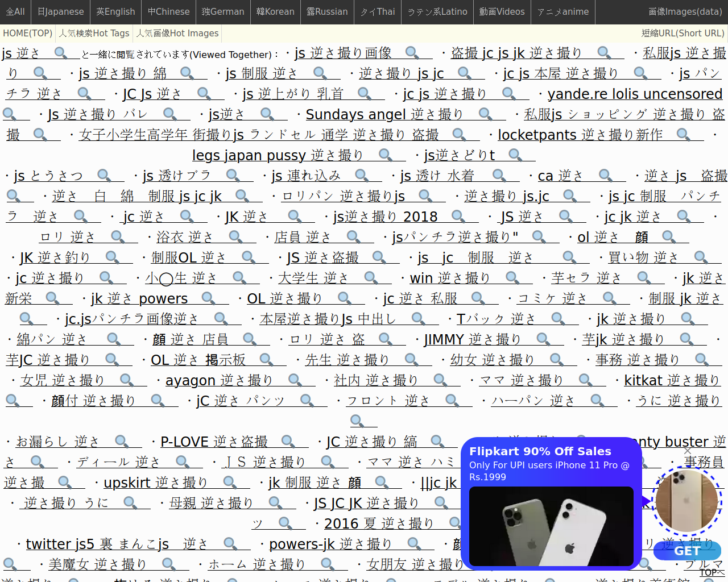Click the GET button on the Flipkart ad

coord(687,551)
